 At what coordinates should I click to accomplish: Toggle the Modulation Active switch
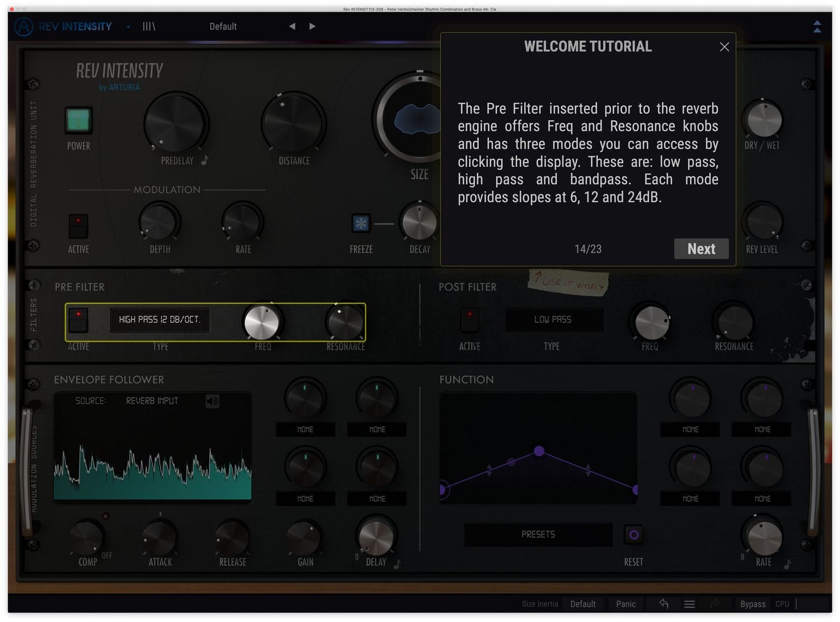(x=78, y=226)
